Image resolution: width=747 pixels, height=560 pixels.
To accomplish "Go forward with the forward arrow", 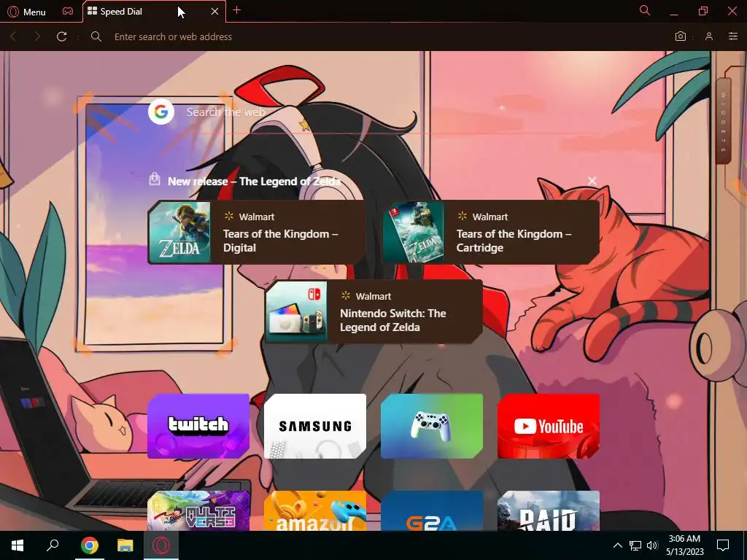I will point(37,36).
